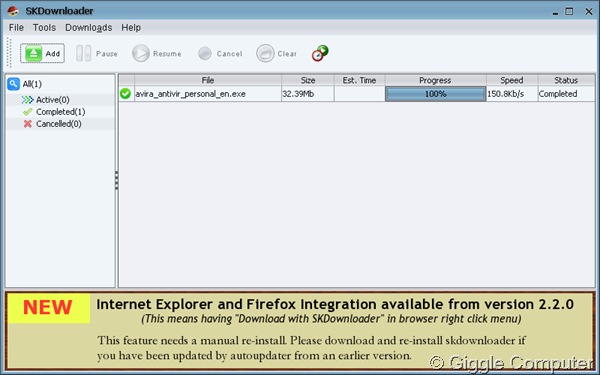Click the Firefox integration banner headline
Viewport: 600px width, 375px height.
[335, 305]
